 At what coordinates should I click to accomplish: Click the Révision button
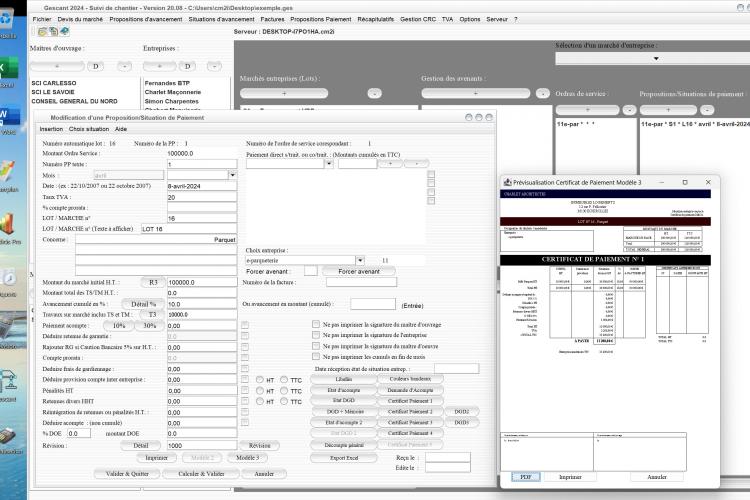coord(259,445)
